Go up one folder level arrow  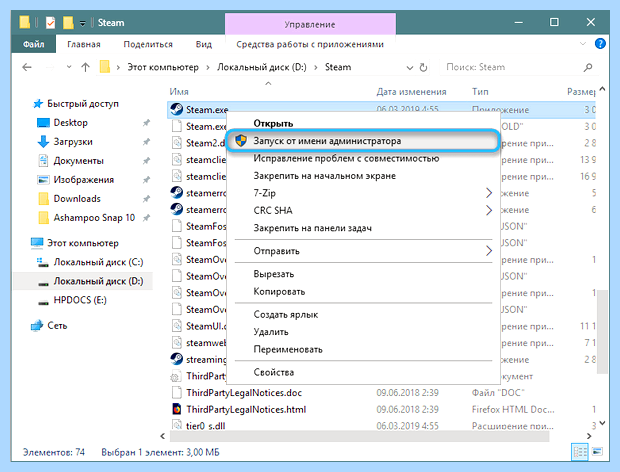[x=85, y=67]
